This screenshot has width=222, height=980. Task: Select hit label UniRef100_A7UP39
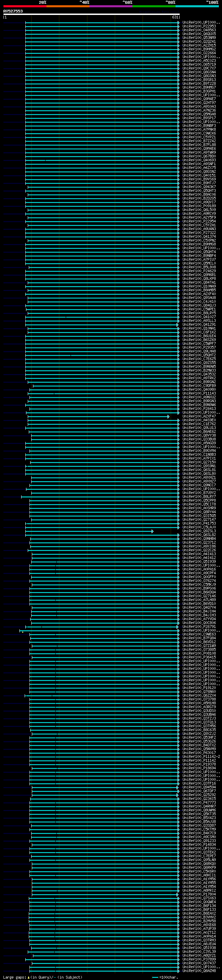click(x=199, y=929)
